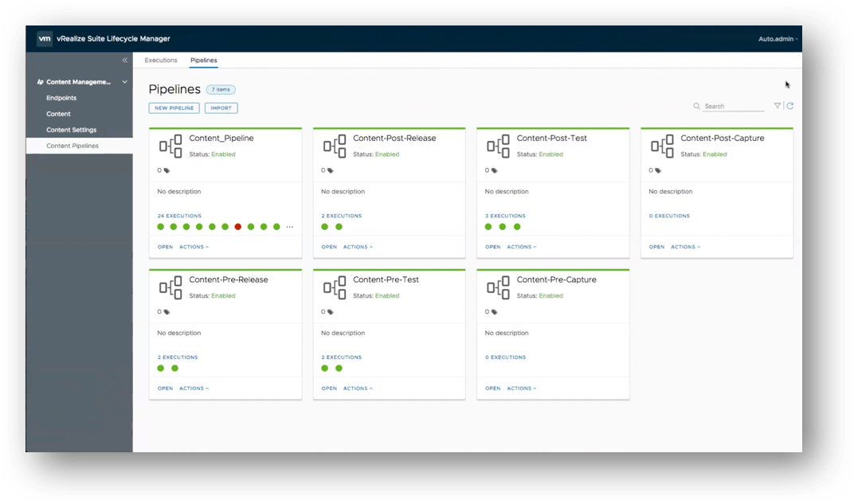Click the Content-Pre-Capture pipeline icon
Image resolution: width=854 pixels, height=504 pixels.
(x=498, y=287)
